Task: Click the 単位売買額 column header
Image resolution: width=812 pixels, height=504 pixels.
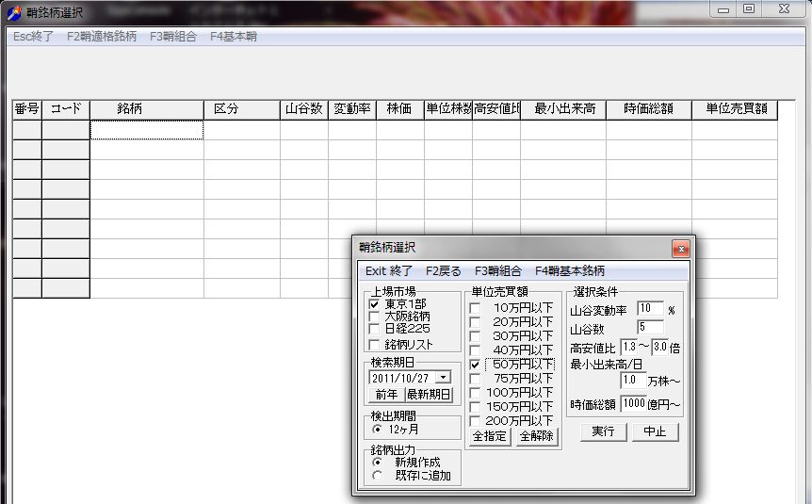Action: (x=735, y=110)
